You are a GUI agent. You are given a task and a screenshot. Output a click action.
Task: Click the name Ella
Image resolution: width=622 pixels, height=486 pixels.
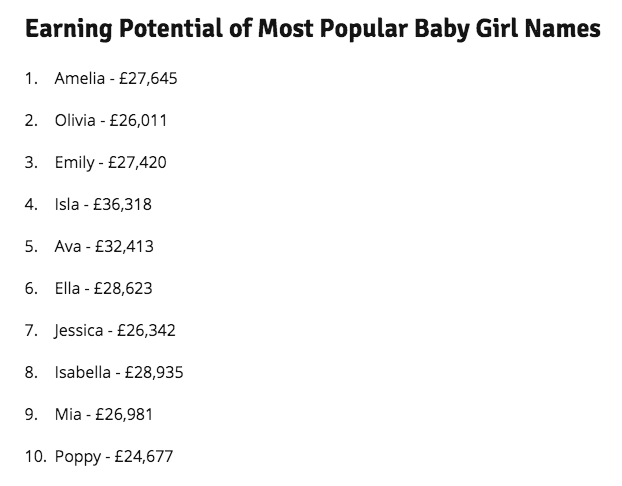pyautogui.click(x=68, y=288)
